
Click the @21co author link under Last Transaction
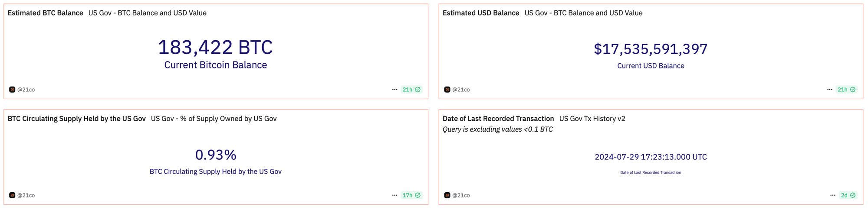click(461, 195)
